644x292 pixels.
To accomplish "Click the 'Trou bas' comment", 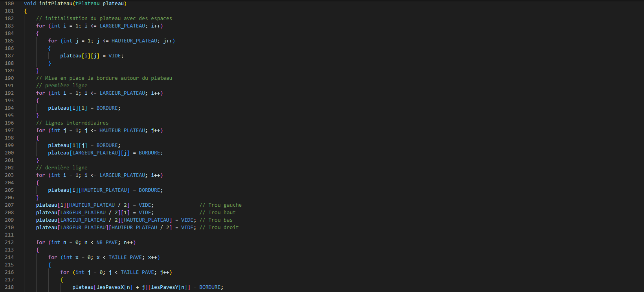I will pyautogui.click(x=216, y=220).
